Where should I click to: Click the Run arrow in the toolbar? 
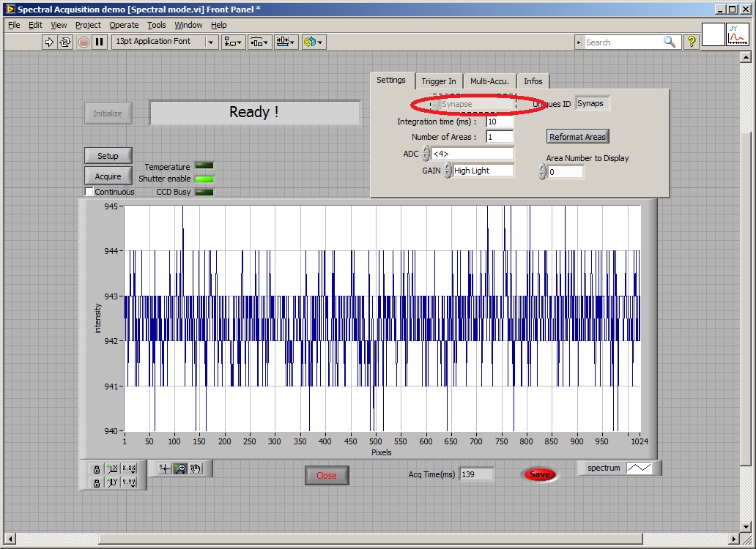click(x=49, y=42)
